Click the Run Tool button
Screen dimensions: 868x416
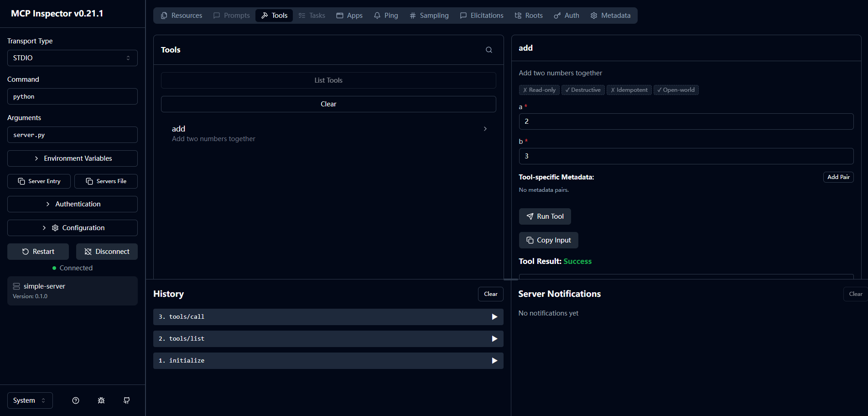[545, 216]
